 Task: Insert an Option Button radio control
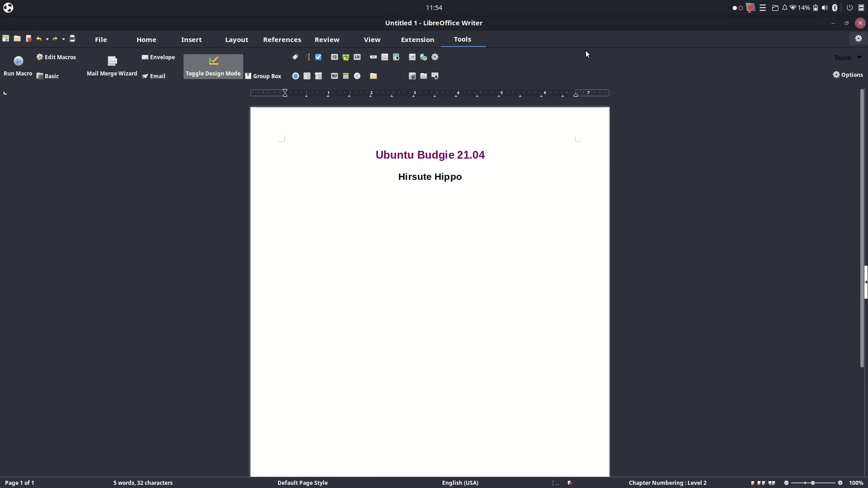tap(296, 76)
